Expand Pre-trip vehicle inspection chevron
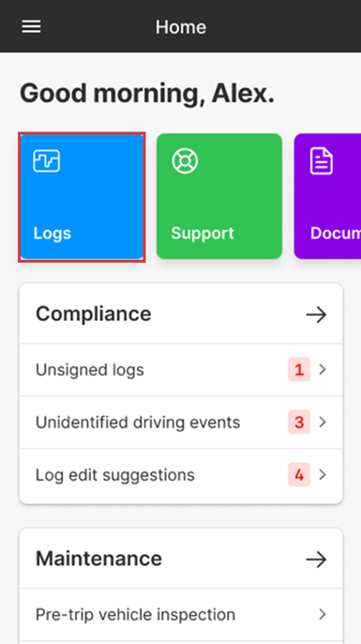Screen dimensions: 361x644 [323, 614]
